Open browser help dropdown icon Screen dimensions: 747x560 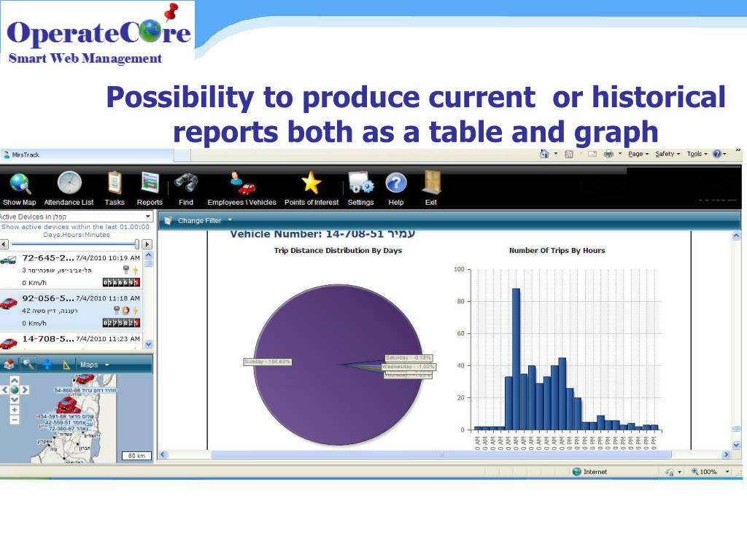[x=719, y=154]
